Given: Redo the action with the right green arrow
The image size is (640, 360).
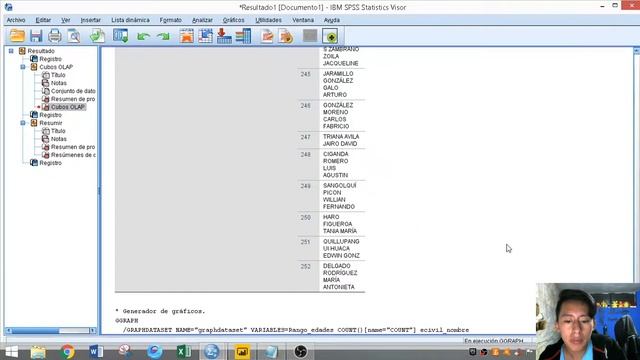Looking at the screenshot, I should click(x=163, y=36).
